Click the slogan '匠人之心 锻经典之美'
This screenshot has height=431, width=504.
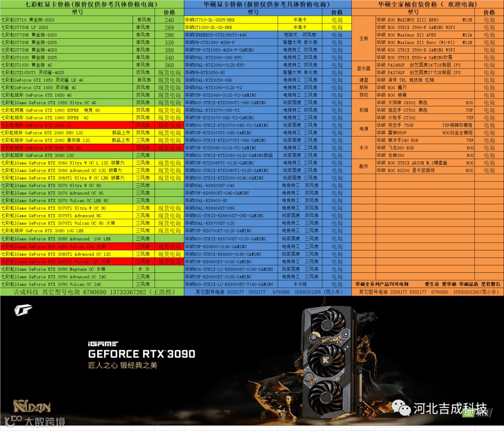[x=123, y=365]
